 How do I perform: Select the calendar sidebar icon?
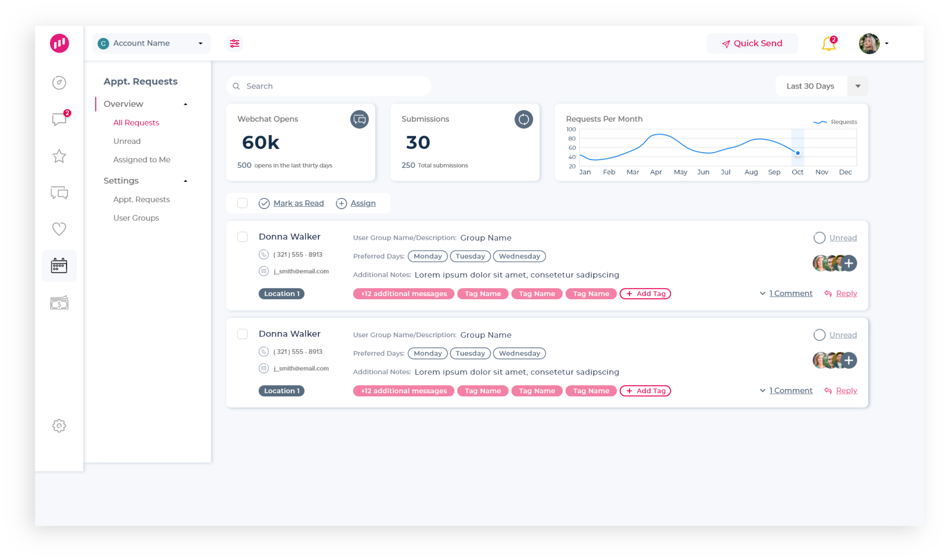click(x=59, y=265)
